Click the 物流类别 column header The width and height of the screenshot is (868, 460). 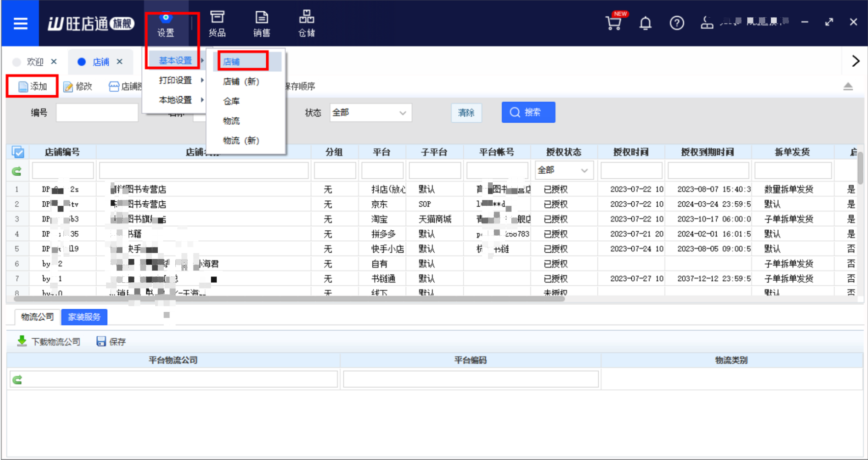click(x=731, y=360)
